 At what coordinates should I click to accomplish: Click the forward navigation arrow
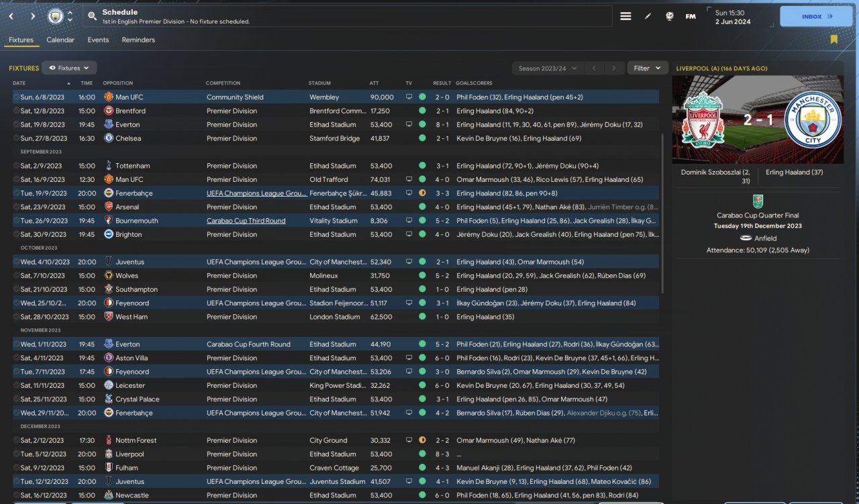33,16
